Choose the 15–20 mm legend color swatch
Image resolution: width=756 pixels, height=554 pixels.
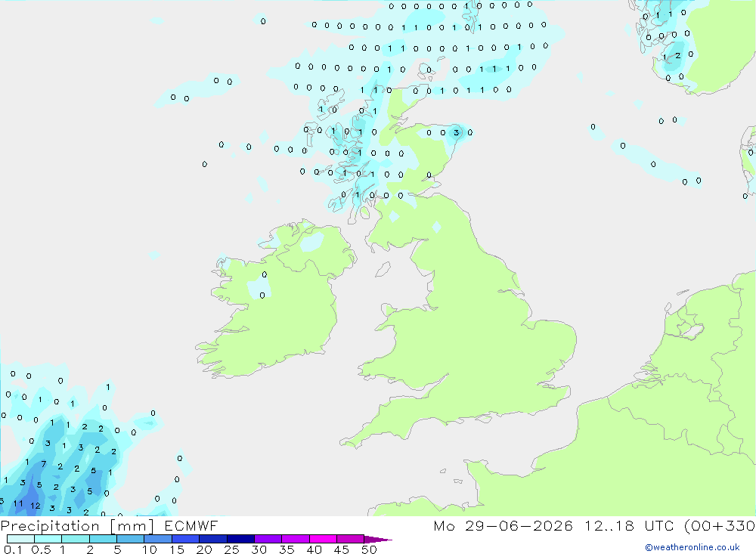pos(185,539)
